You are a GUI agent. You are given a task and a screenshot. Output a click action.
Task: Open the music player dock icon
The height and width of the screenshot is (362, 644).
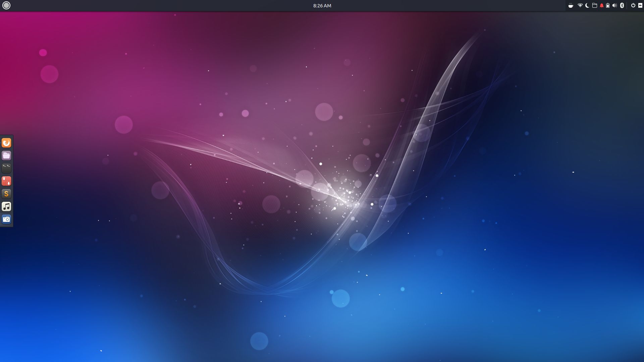coord(6,206)
